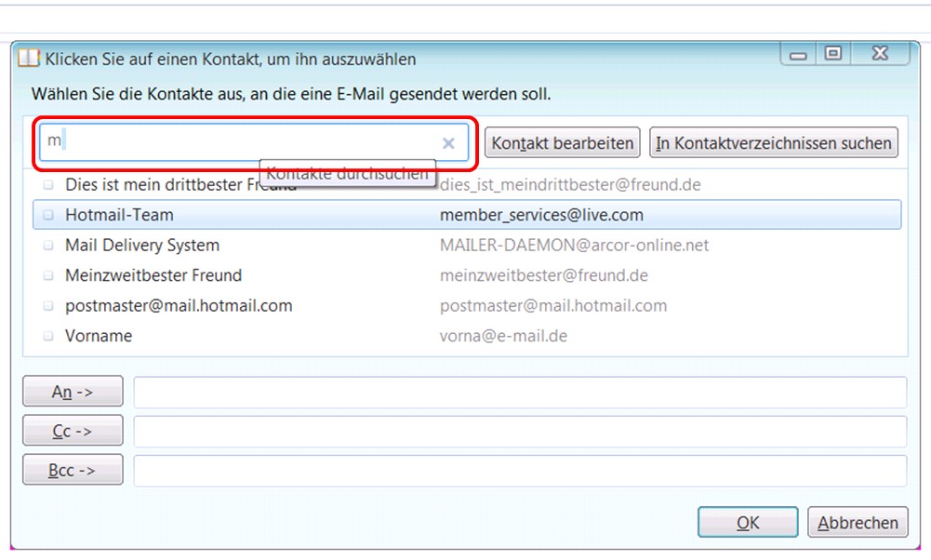The image size is (931, 560).
Task: Confirm the selection with OK
Action: pos(748,523)
